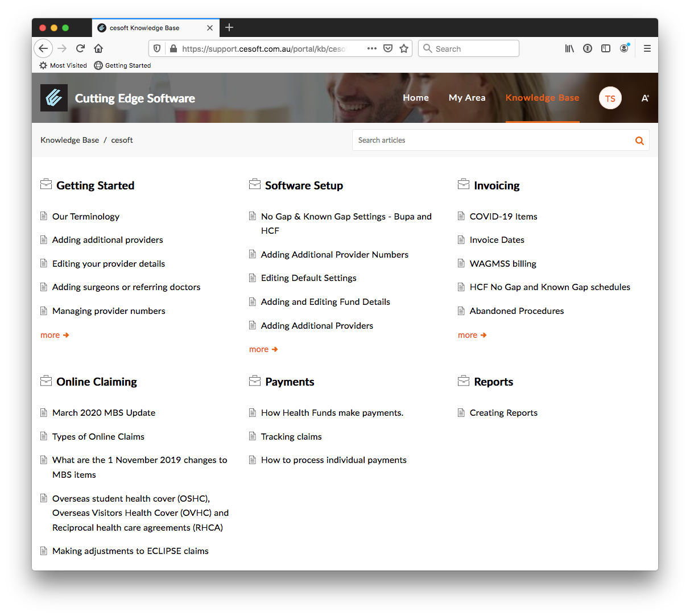
Task: Click the padlock site security icon
Action: pos(173,48)
